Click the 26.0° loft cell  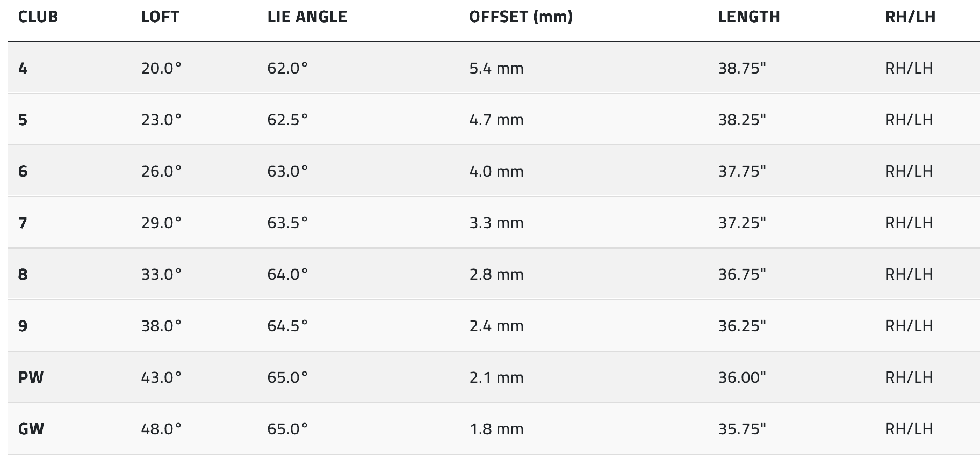coord(161,171)
